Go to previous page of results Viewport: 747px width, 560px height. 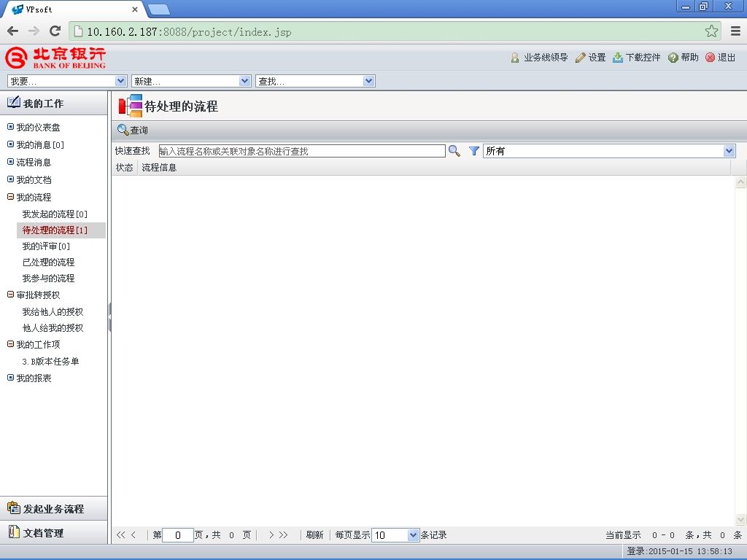(x=133, y=534)
